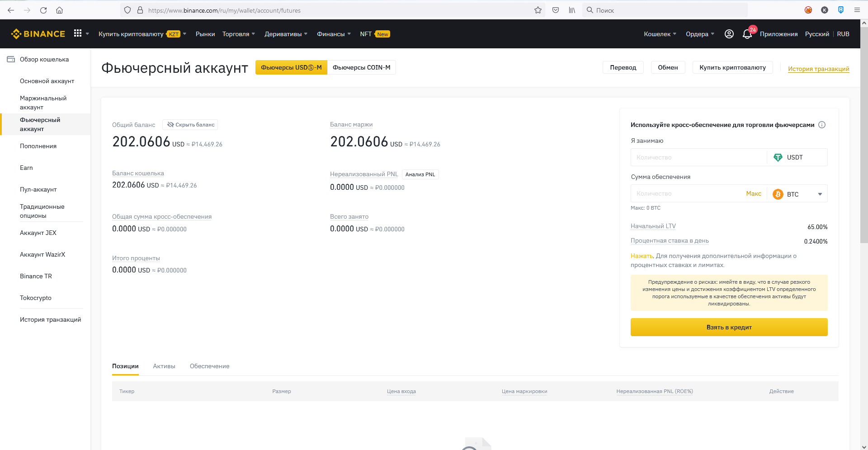Open Обзор кошелька in sidebar
Screen dimensions: 868x450
click(x=44, y=59)
